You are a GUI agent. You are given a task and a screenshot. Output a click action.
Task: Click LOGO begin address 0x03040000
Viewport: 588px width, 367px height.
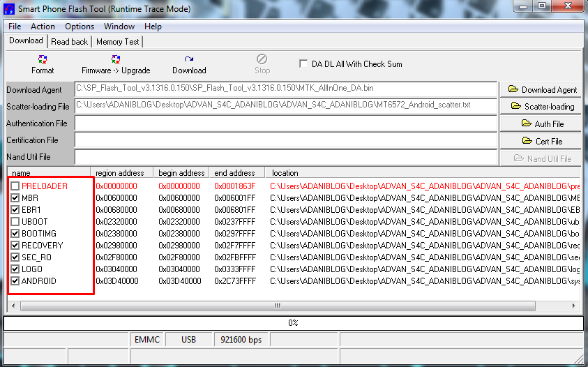(179, 269)
